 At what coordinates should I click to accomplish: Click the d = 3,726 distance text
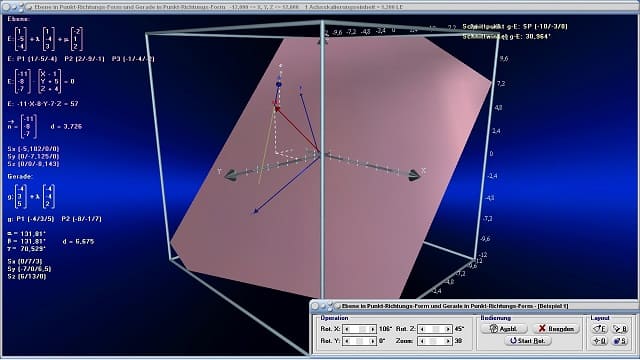(66, 127)
